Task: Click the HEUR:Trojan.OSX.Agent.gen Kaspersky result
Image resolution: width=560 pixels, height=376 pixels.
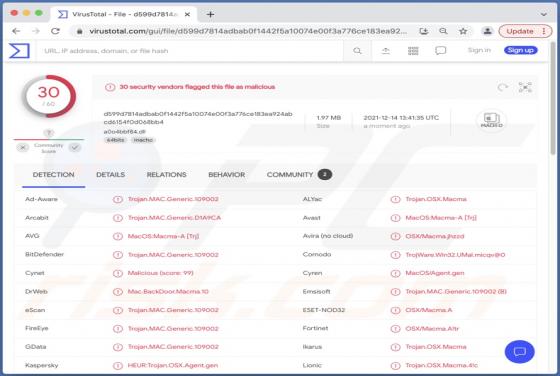Action: pyautogui.click(x=172, y=366)
